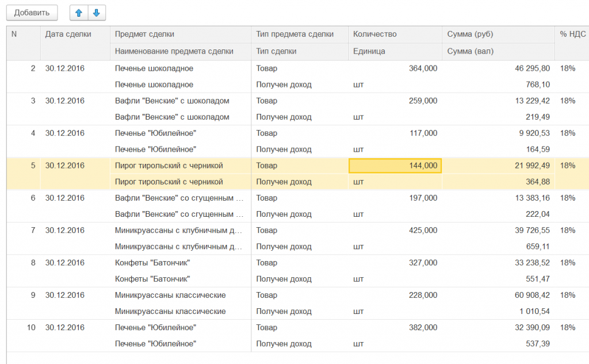
Task: Click the Сумма (руб) column header
Action: pyautogui.click(x=470, y=35)
